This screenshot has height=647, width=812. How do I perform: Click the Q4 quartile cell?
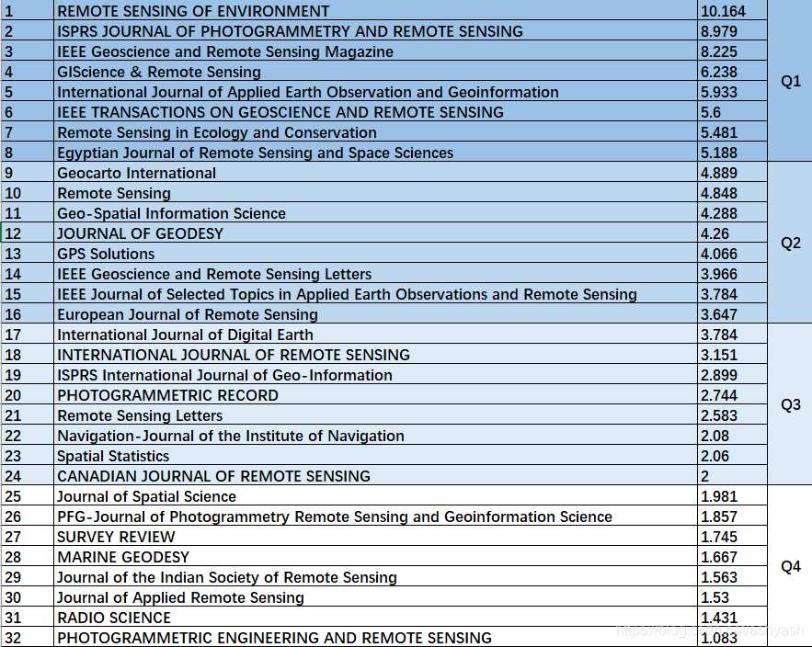point(790,566)
